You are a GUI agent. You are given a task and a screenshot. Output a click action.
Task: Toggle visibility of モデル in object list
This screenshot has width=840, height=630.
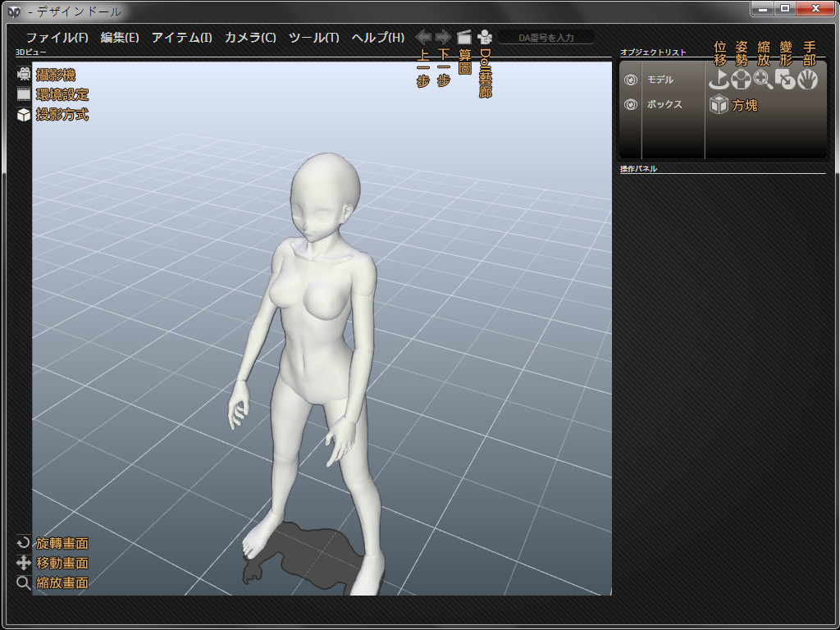pyautogui.click(x=631, y=80)
